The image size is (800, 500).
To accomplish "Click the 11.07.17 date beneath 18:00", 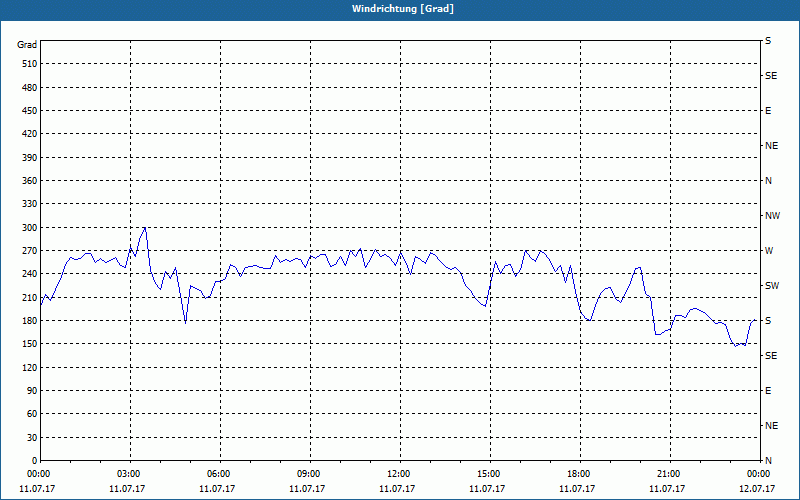I will 577,488.
